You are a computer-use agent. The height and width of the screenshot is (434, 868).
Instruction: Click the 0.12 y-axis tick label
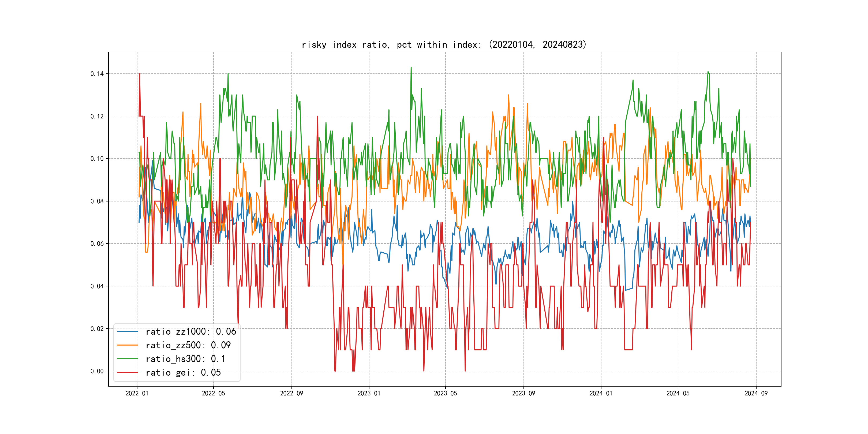[x=97, y=116]
